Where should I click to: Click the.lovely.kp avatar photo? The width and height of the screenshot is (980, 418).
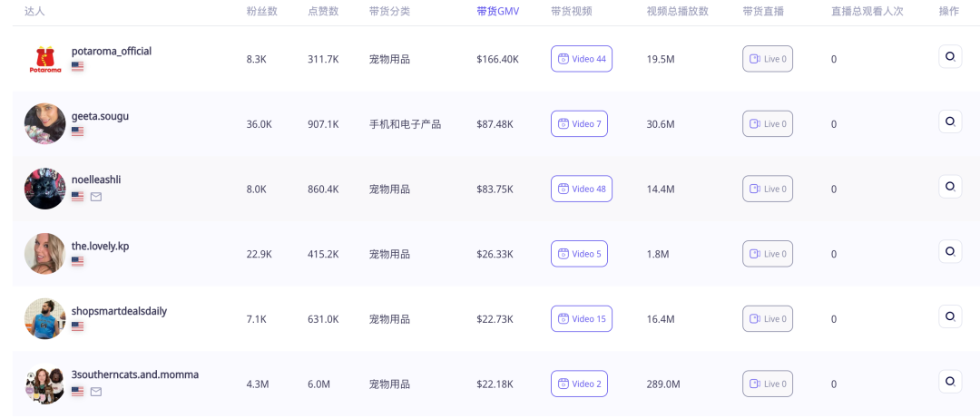pos(45,254)
